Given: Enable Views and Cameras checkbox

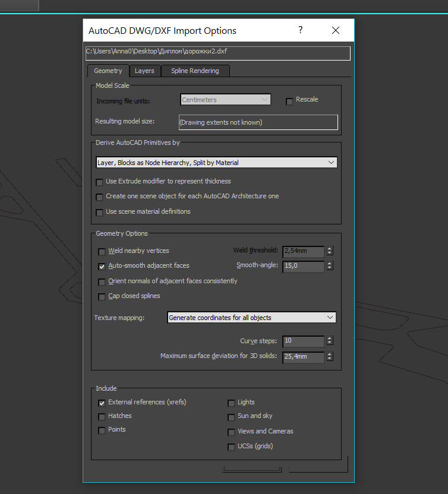Looking at the screenshot, I should [x=231, y=432].
